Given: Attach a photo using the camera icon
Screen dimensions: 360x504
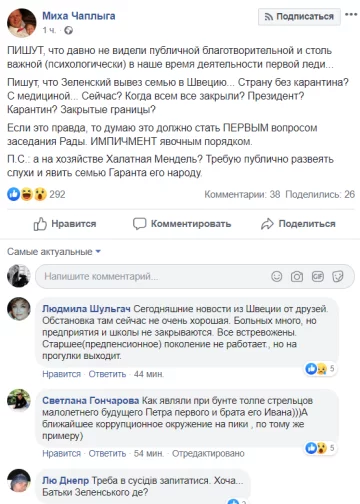Looking at the screenshot, I should (x=297, y=276).
